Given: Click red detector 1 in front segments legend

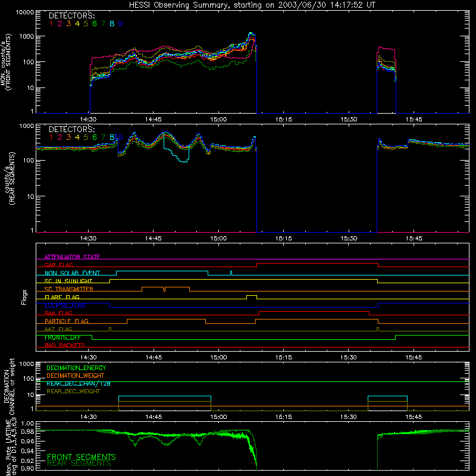Looking at the screenshot, I should 51,24.
